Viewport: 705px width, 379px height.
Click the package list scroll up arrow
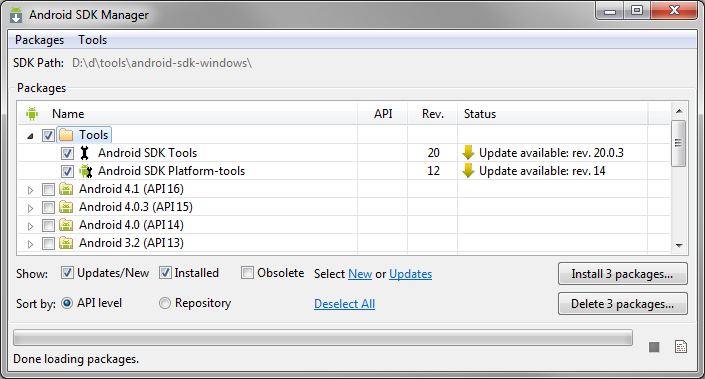679,111
